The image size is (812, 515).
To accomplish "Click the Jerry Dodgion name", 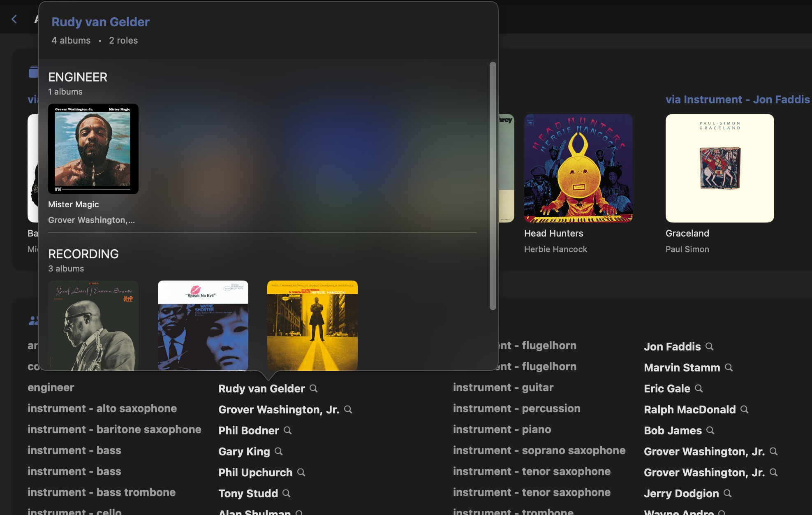I will coord(681,493).
